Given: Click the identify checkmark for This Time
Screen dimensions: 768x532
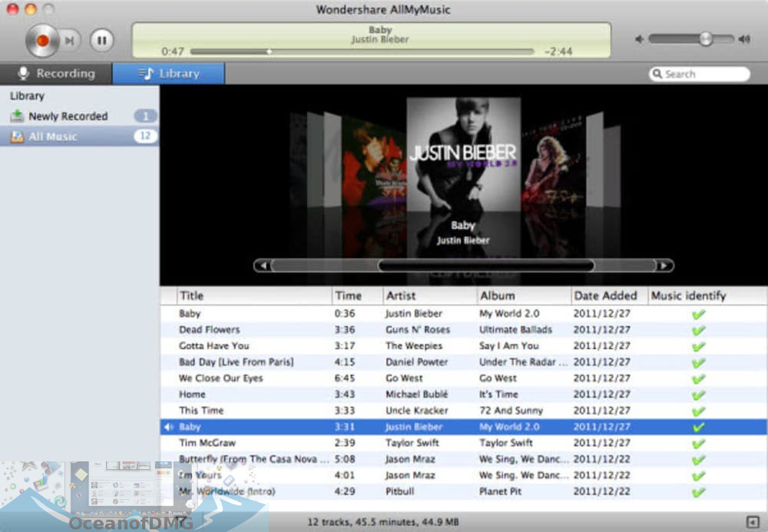Looking at the screenshot, I should point(699,411).
